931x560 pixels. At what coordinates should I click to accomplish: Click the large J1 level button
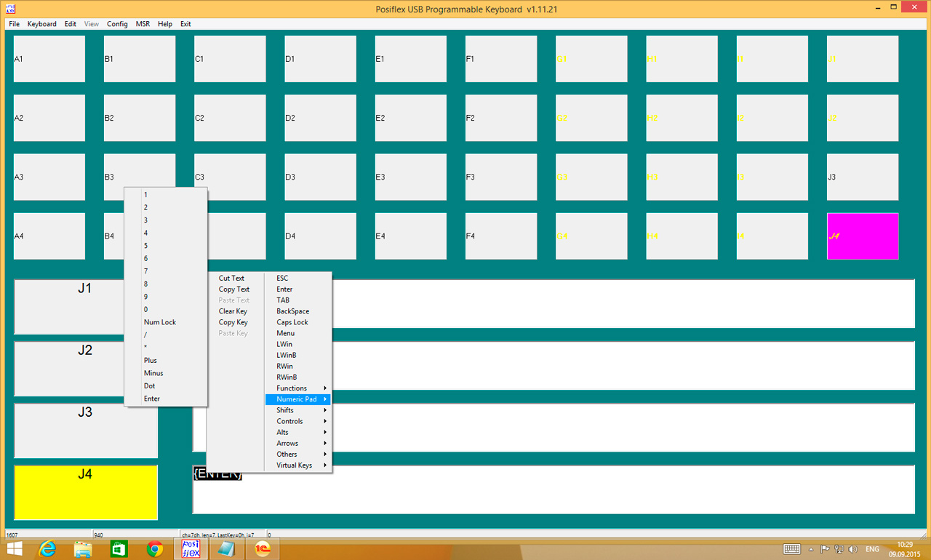pos(86,307)
